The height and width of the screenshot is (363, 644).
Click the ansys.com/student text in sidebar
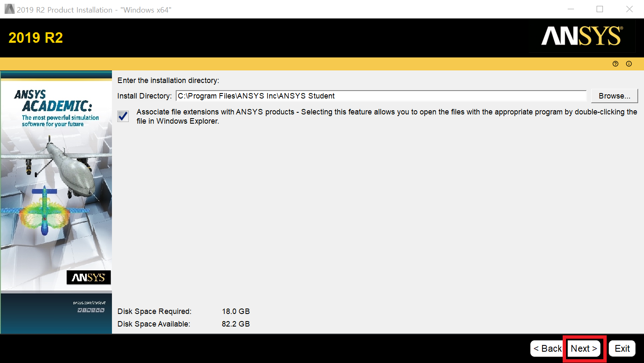click(x=89, y=303)
